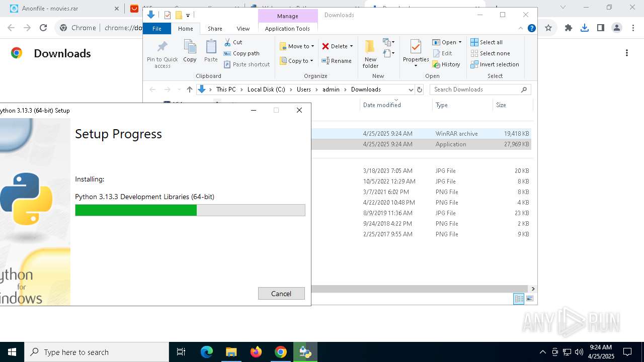Collapse the Explorer ribbon chevron
The height and width of the screenshot is (362, 644).
click(521, 29)
